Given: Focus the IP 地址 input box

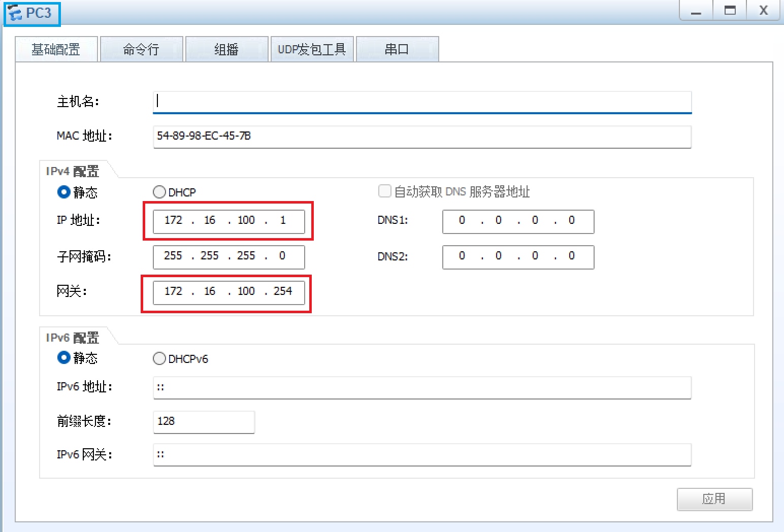Looking at the screenshot, I should pyautogui.click(x=228, y=221).
